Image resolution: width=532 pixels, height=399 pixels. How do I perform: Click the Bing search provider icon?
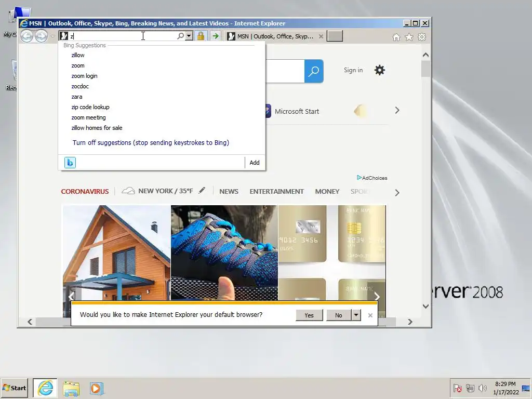pos(70,163)
